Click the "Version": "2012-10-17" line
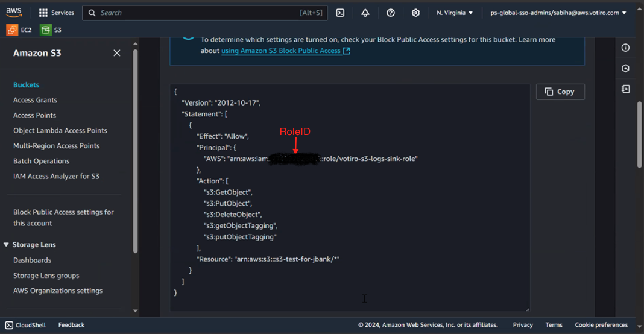The width and height of the screenshot is (644, 334). click(221, 102)
